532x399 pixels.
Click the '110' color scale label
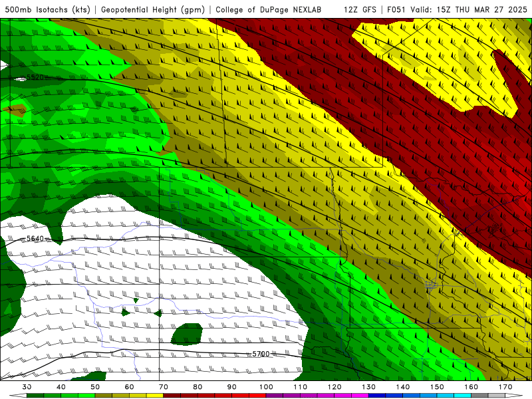coord(301,387)
